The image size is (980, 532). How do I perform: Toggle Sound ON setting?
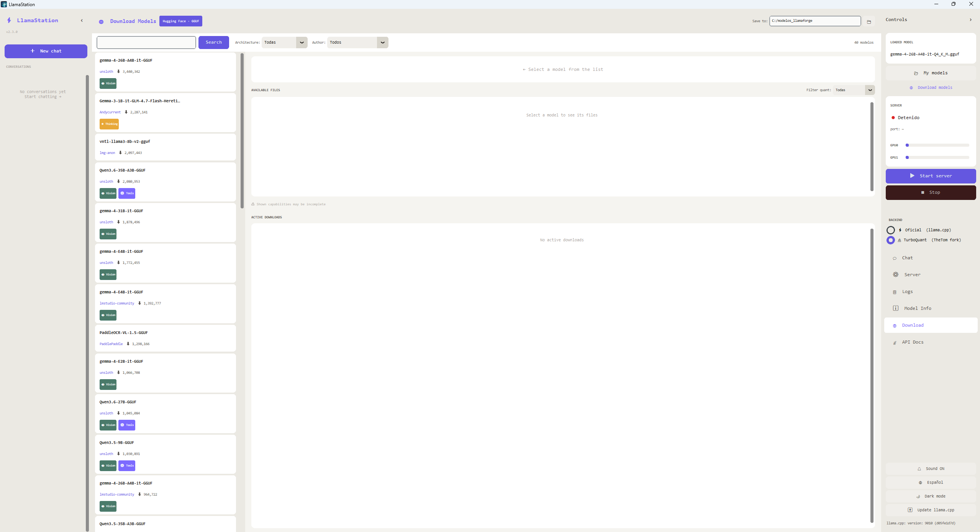[931, 469]
